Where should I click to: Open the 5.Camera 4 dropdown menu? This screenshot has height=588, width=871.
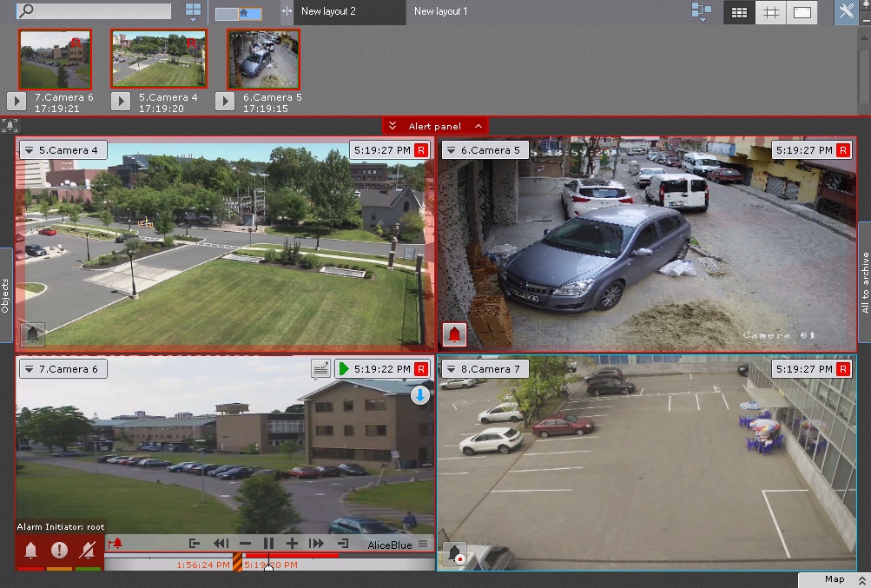pos(29,150)
